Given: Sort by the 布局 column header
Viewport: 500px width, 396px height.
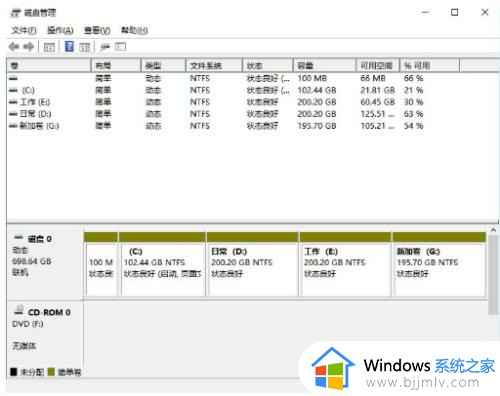Looking at the screenshot, I should pos(116,65).
